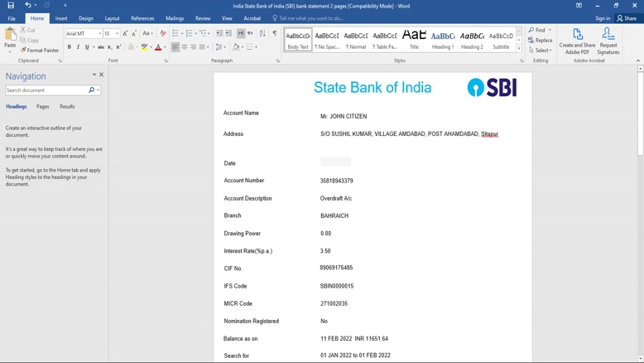Click Create and Share Adobe PDF
Screen dimensions: 644x363
[577, 41]
